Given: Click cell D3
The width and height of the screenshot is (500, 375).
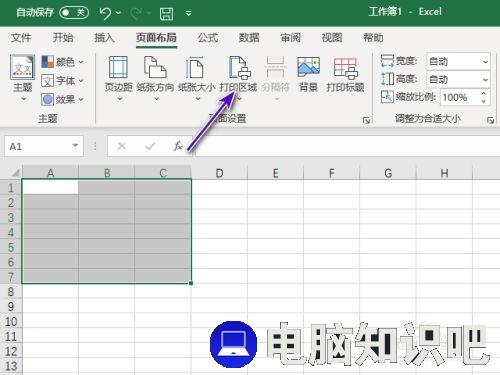Looking at the screenshot, I should click(x=219, y=217).
